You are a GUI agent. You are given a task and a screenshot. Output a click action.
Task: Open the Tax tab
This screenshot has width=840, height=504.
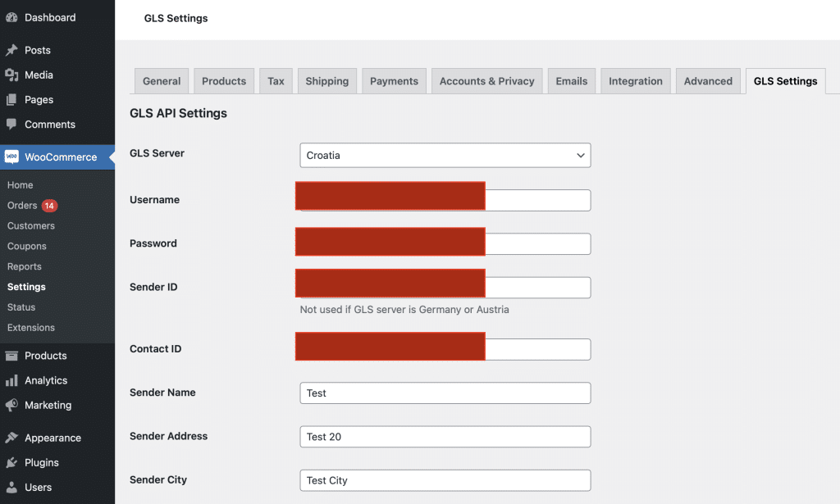pos(276,81)
